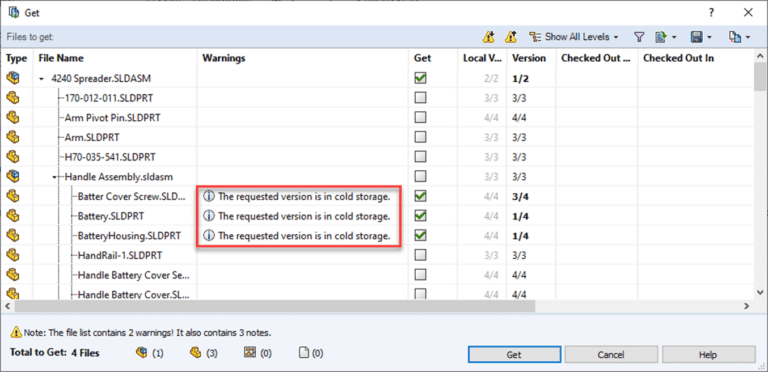Screen dimensions: 768x372
Task: Click info icon in Batter Cover Screw warning
Action: [209, 196]
